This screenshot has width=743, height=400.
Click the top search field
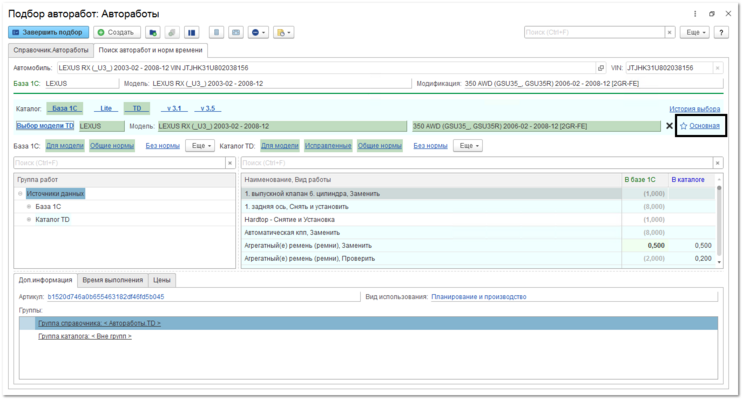pos(594,32)
